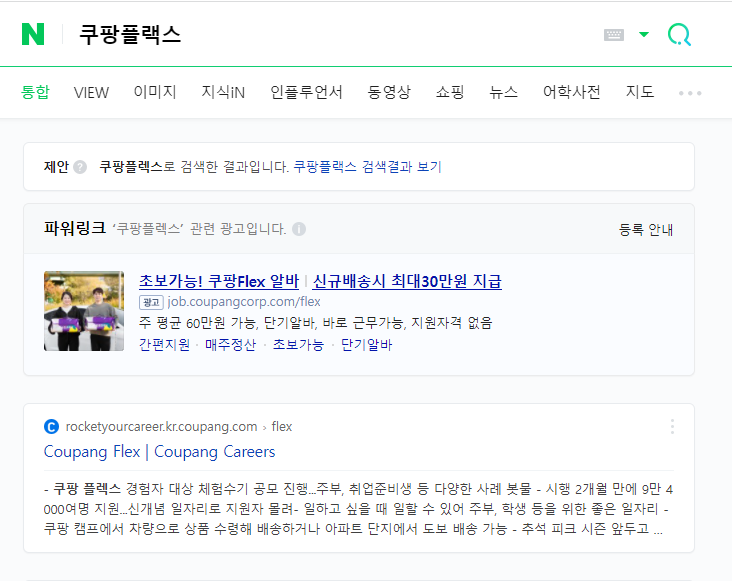Open the 매주정산 sublink
The width and height of the screenshot is (732, 581).
pyautogui.click(x=231, y=345)
